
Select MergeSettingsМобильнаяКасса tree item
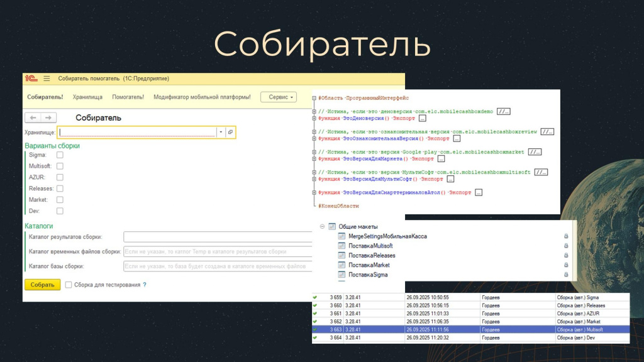coord(387,236)
